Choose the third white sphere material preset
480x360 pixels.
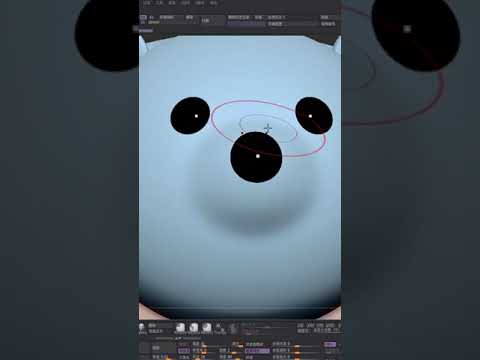[207, 327]
